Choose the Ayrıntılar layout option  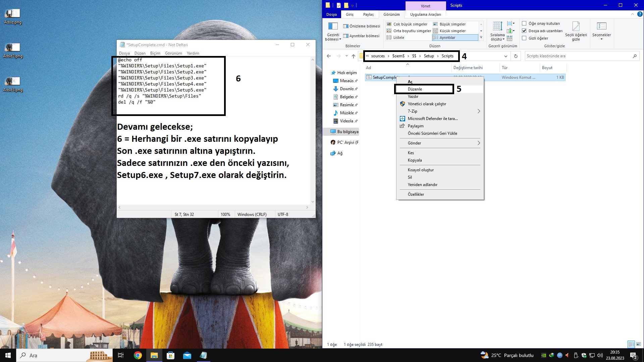(x=455, y=38)
